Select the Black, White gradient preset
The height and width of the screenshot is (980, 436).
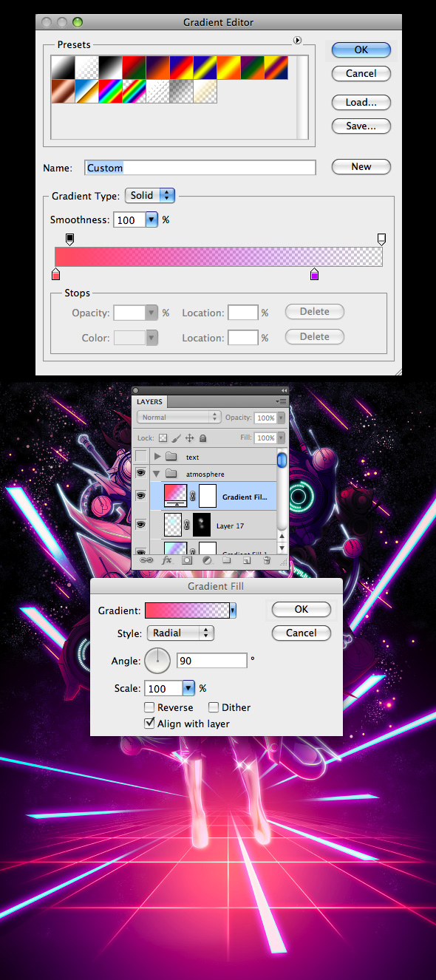[x=110, y=68]
